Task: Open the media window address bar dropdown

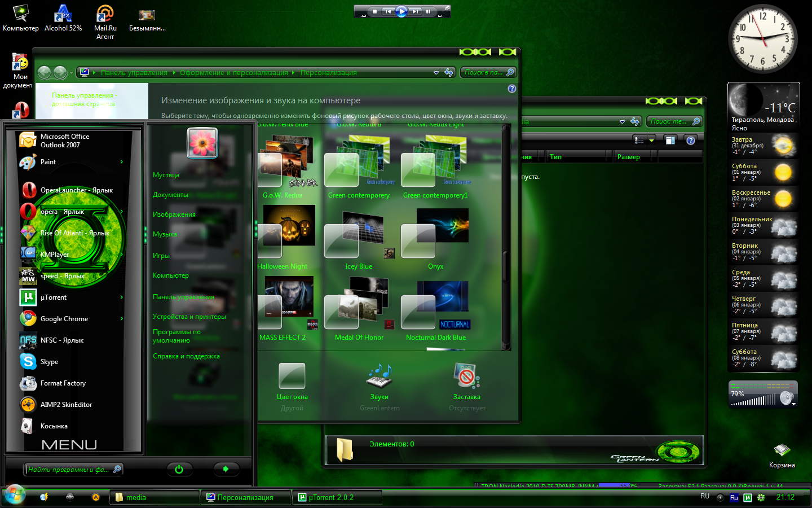Action: [x=622, y=121]
